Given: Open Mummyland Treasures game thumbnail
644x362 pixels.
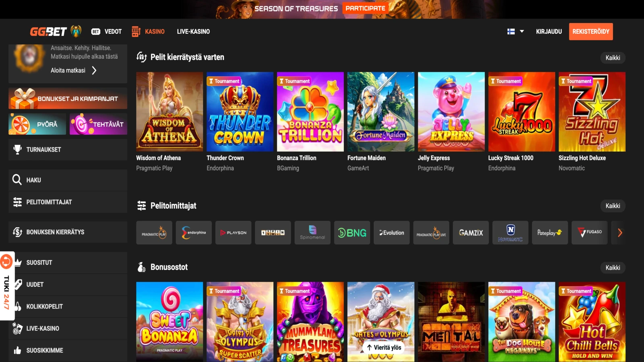Looking at the screenshot, I should click(310, 322).
